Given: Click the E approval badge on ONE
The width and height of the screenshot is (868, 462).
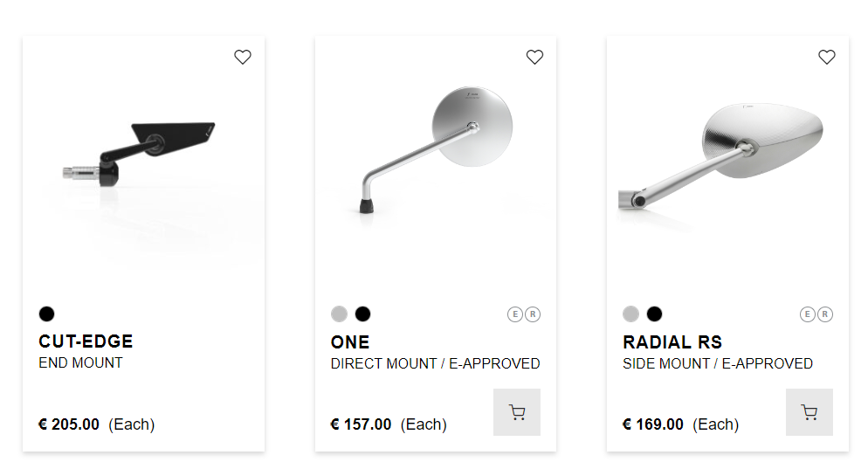Looking at the screenshot, I should pyautogui.click(x=515, y=314).
